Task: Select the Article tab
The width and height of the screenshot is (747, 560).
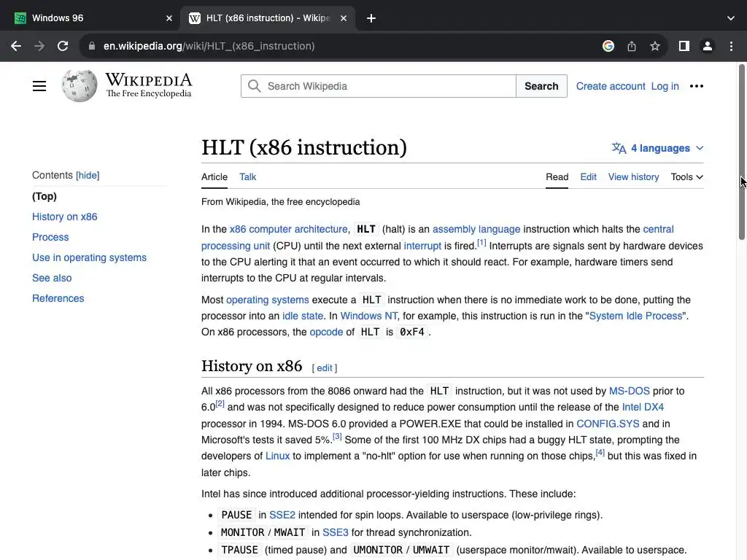Action: point(214,176)
